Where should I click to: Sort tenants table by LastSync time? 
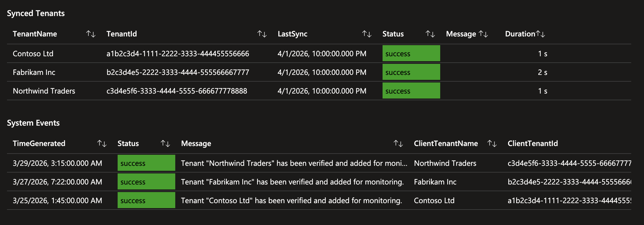[x=367, y=34]
